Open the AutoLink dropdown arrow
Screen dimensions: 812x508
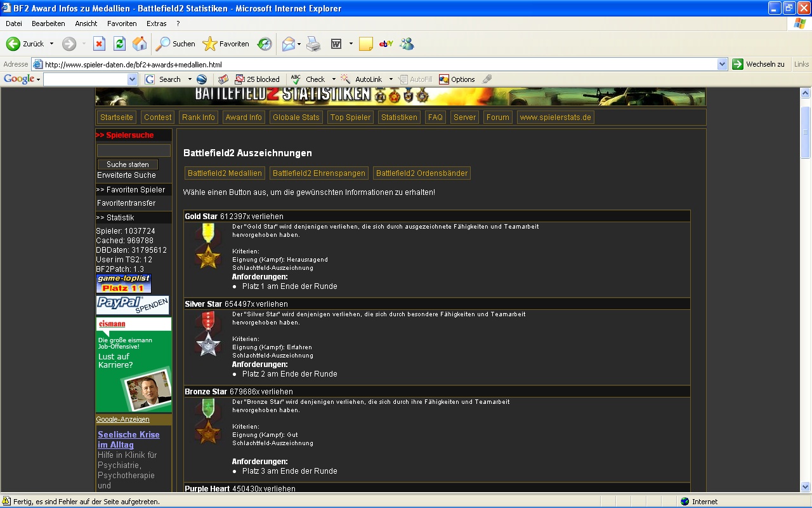pos(391,79)
